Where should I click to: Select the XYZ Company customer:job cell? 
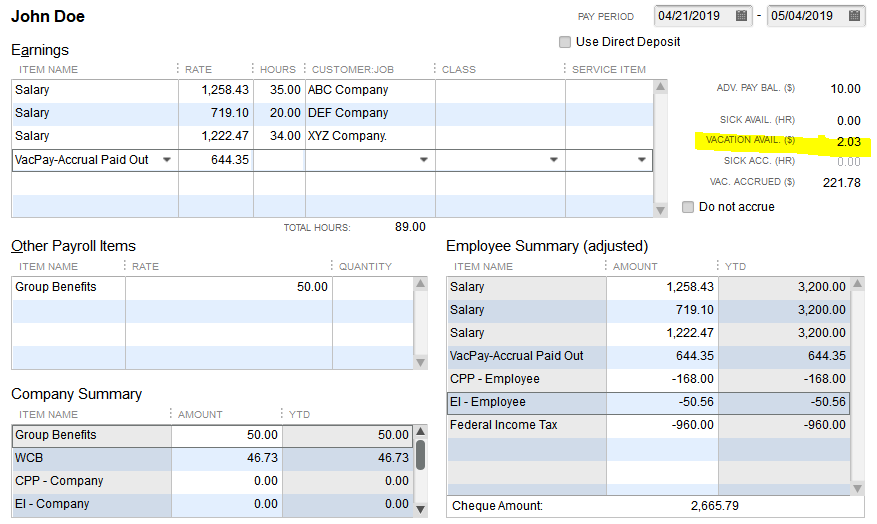point(369,136)
